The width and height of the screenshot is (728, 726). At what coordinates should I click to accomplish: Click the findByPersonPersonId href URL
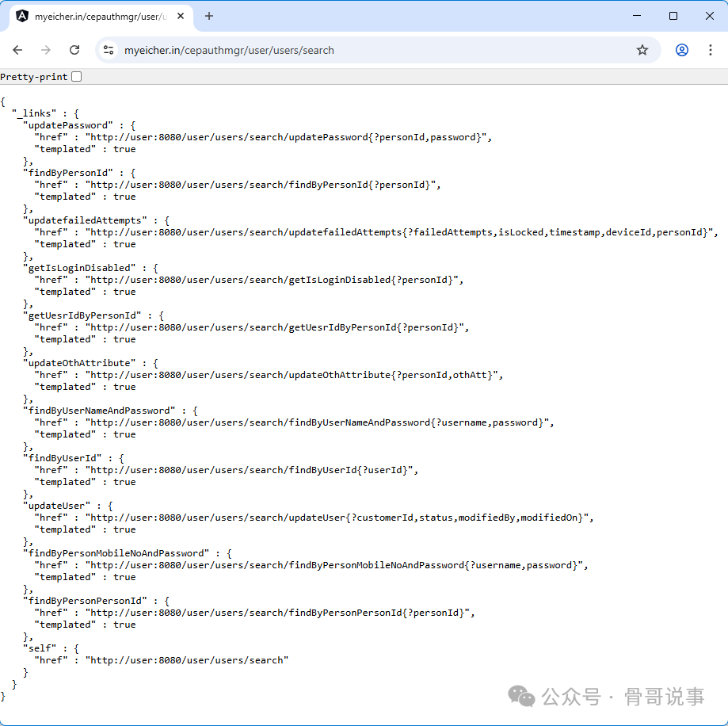[277, 613]
